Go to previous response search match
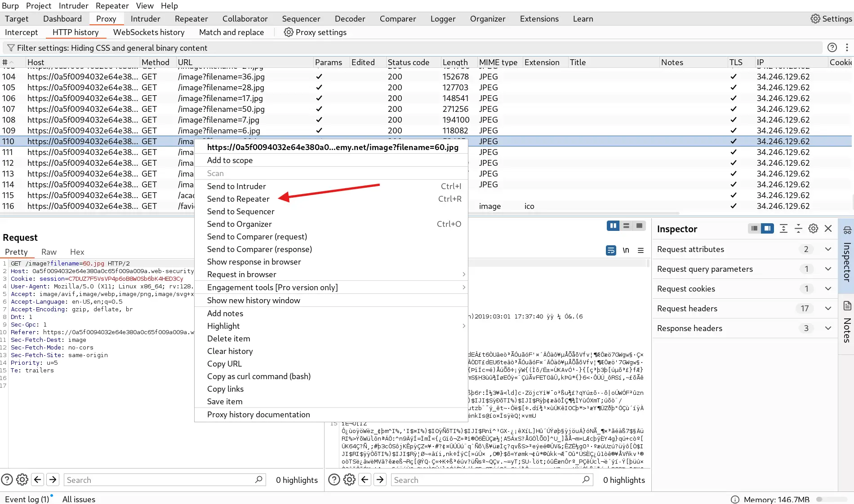Viewport: 854px width, 504px height. coord(365,480)
